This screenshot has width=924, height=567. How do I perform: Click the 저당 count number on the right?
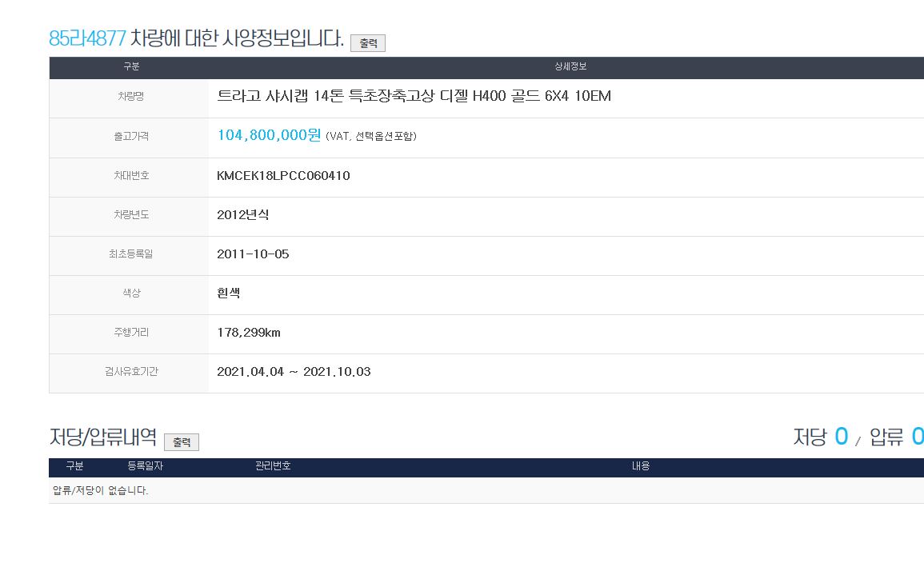(x=841, y=437)
